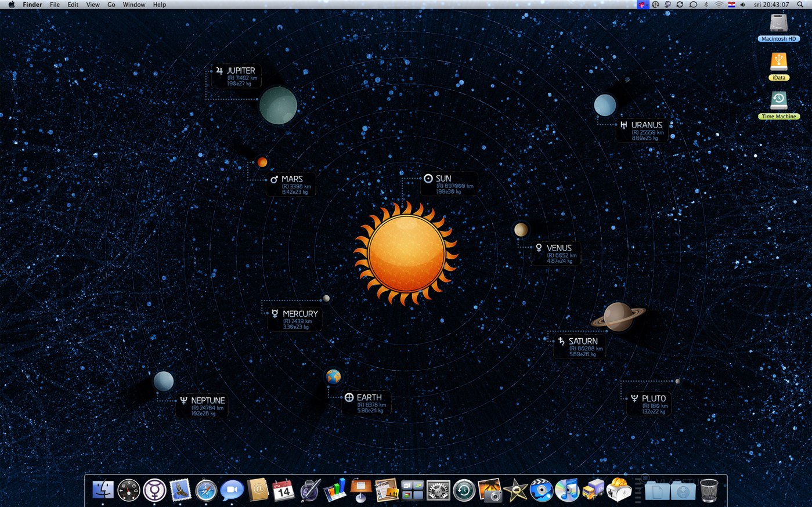The image size is (812, 507).
Task: Open Time Machine drive on desktop
Action: [x=778, y=105]
